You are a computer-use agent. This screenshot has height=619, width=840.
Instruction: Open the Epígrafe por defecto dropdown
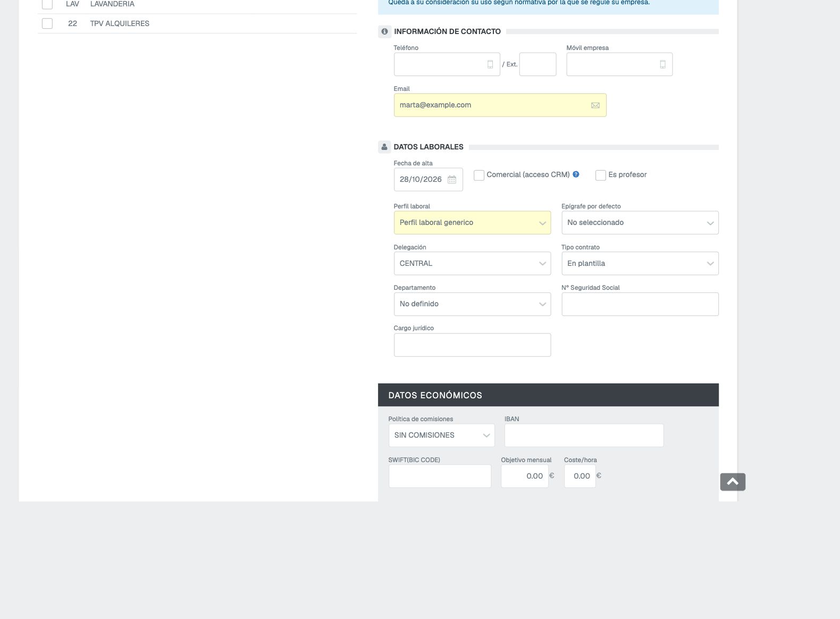pyautogui.click(x=640, y=223)
